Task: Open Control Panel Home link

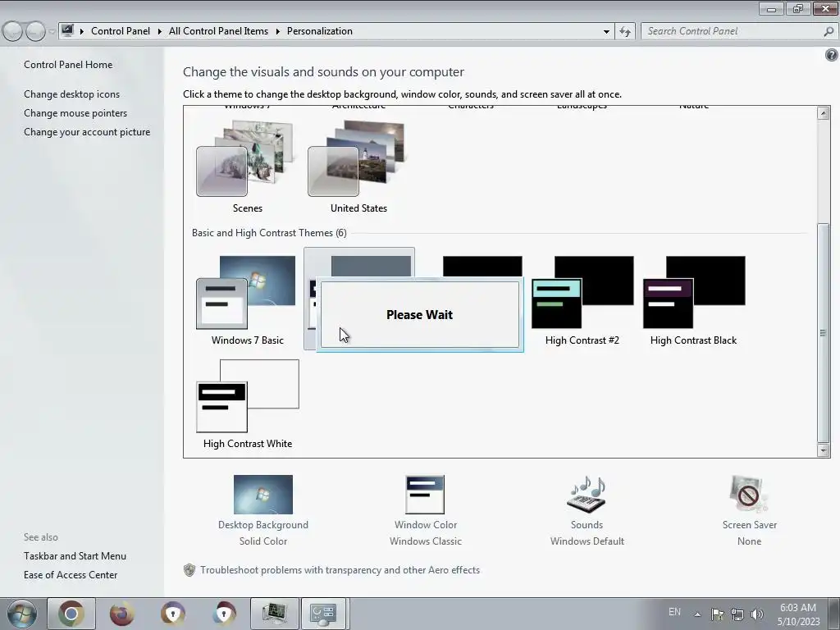Action: tap(68, 64)
